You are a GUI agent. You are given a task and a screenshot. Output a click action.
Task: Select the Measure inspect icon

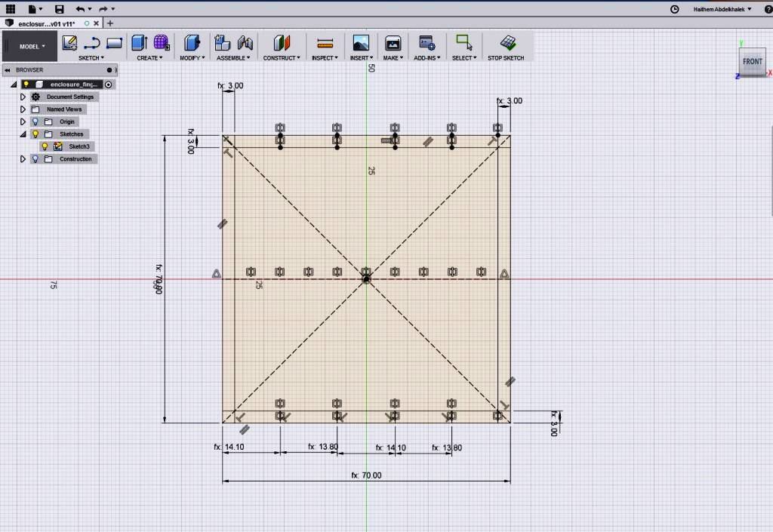(x=325, y=43)
